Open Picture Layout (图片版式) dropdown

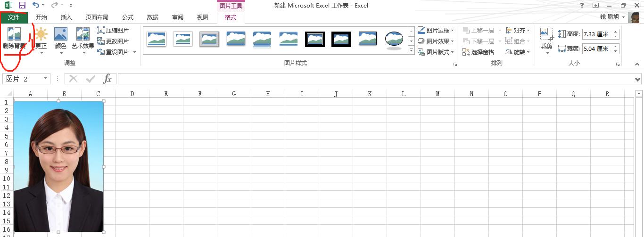[436, 52]
